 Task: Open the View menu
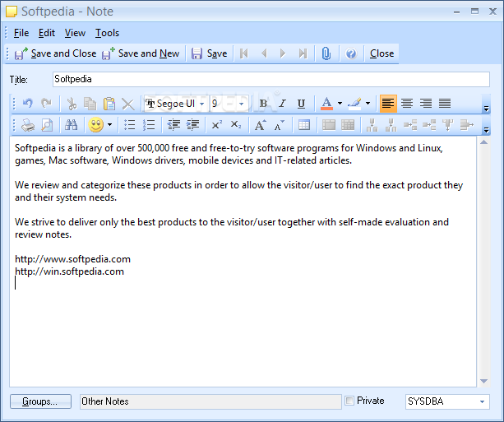pyautogui.click(x=75, y=33)
